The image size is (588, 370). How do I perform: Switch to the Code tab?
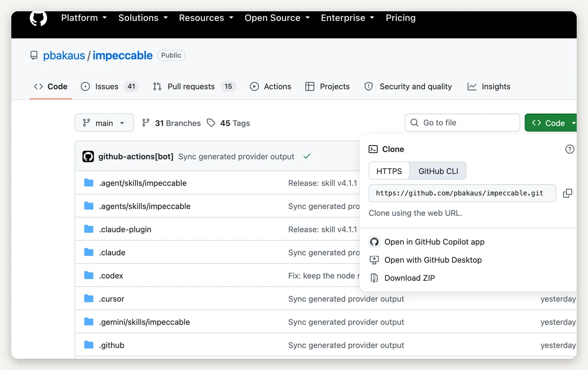(50, 86)
